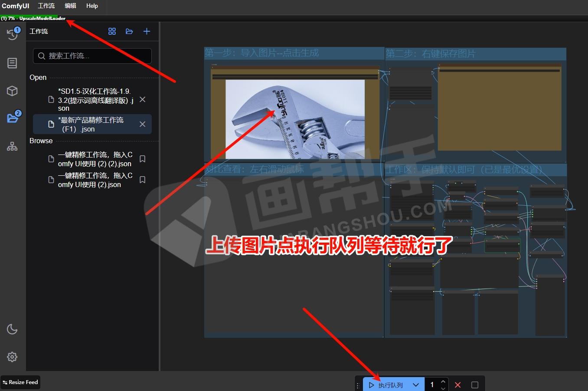
Task: Create new workflow with plus icon
Action: pos(147,31)
